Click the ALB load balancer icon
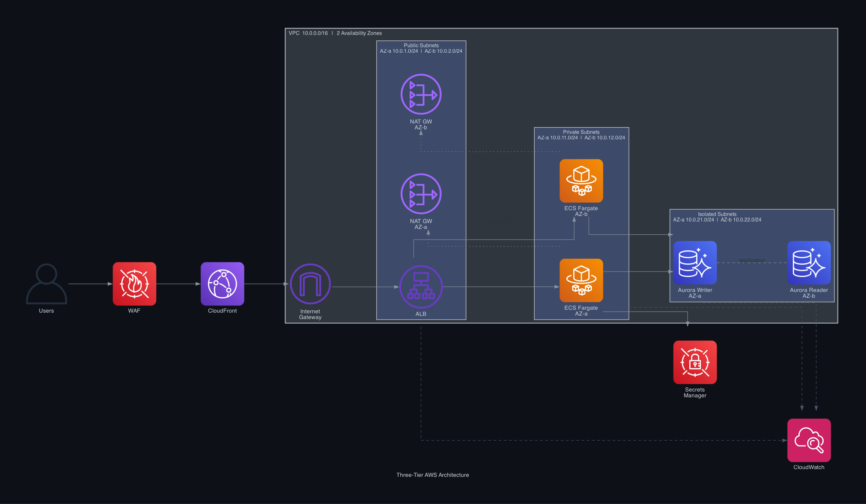Viewport: 866px width, 504px height. click(x=421, y=287)
